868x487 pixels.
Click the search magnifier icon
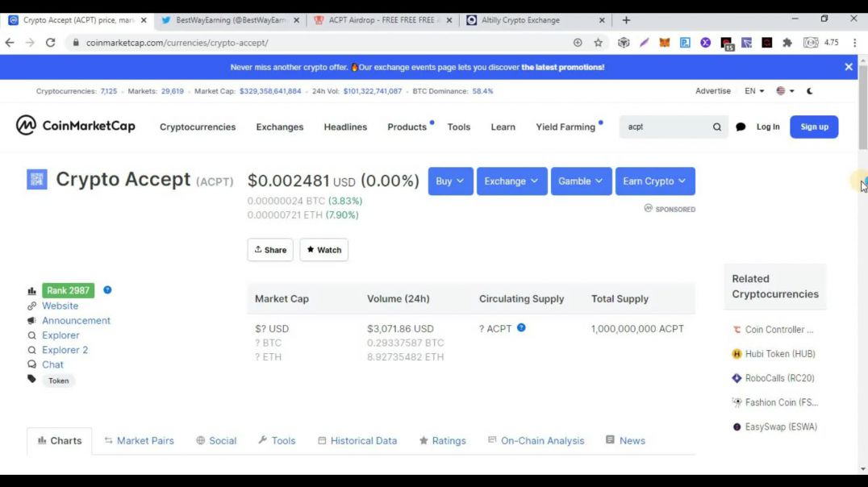point(717,127)
